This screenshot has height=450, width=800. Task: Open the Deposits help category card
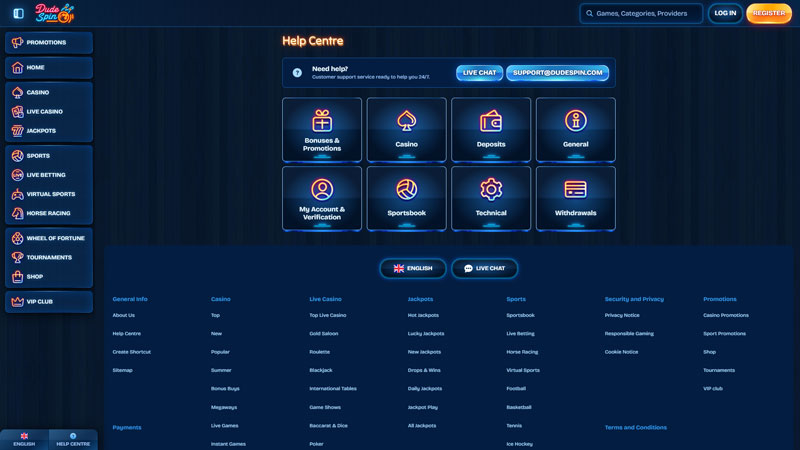coord(491,130)
